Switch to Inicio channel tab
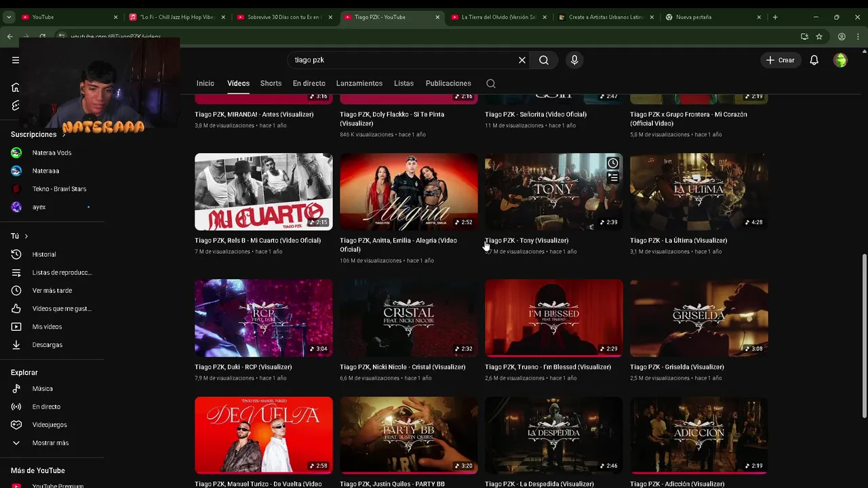Image resolution: width=868 pixels, height=488 pixels. point(205,83)
